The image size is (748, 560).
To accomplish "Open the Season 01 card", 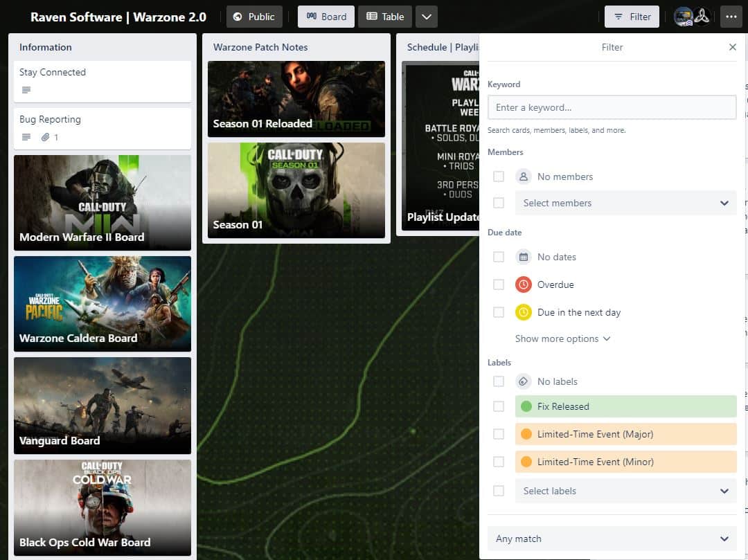I will tap(296, 190).
